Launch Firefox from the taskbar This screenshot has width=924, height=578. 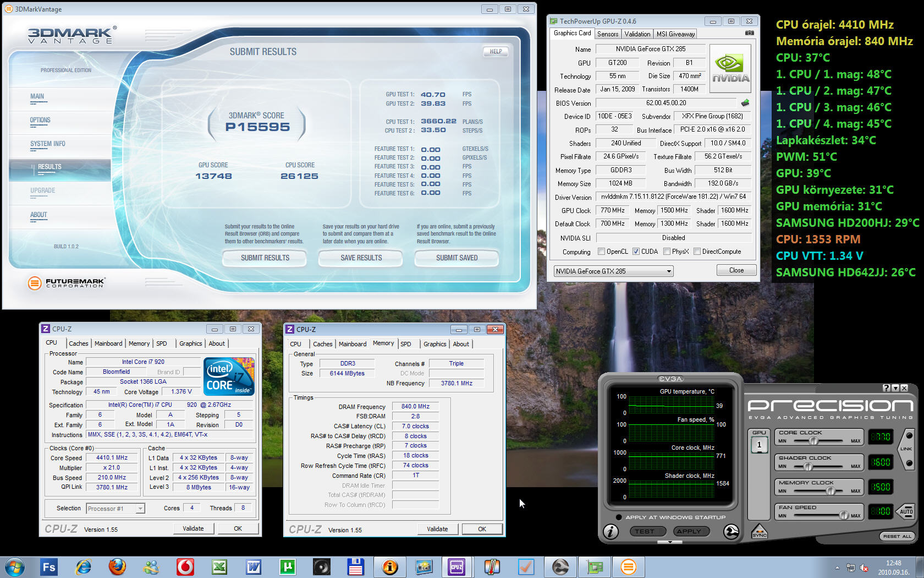tap(117, 566)
